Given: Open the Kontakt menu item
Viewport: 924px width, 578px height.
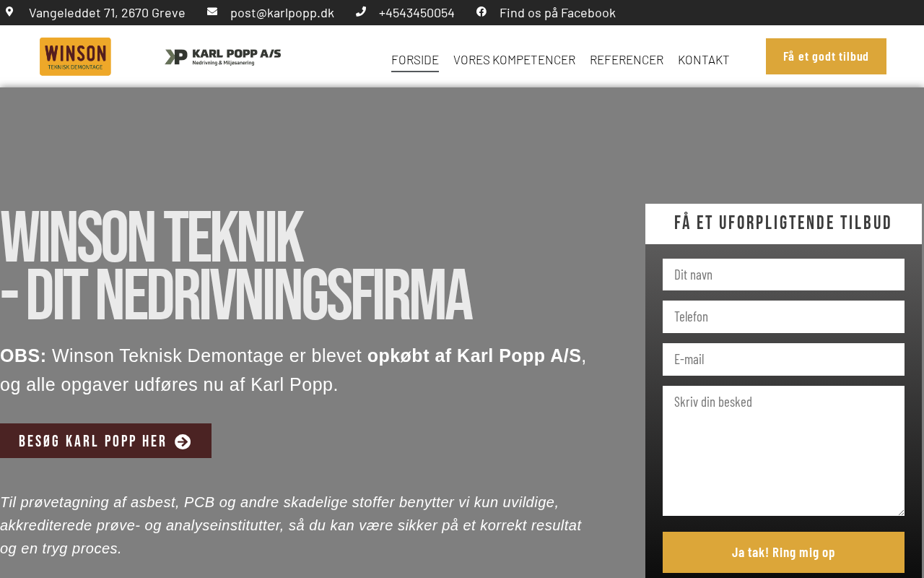Looking at the screenshot, I should (x=704, y=60).
